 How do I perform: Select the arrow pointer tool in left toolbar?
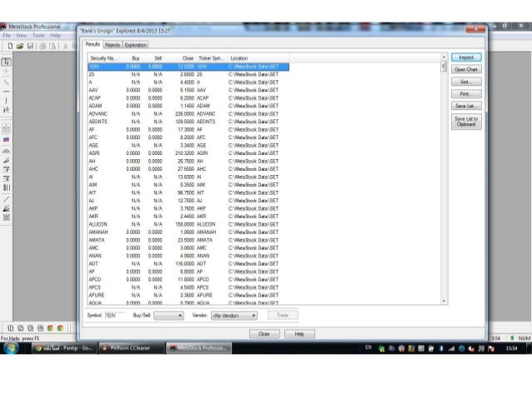click(6, 62)
